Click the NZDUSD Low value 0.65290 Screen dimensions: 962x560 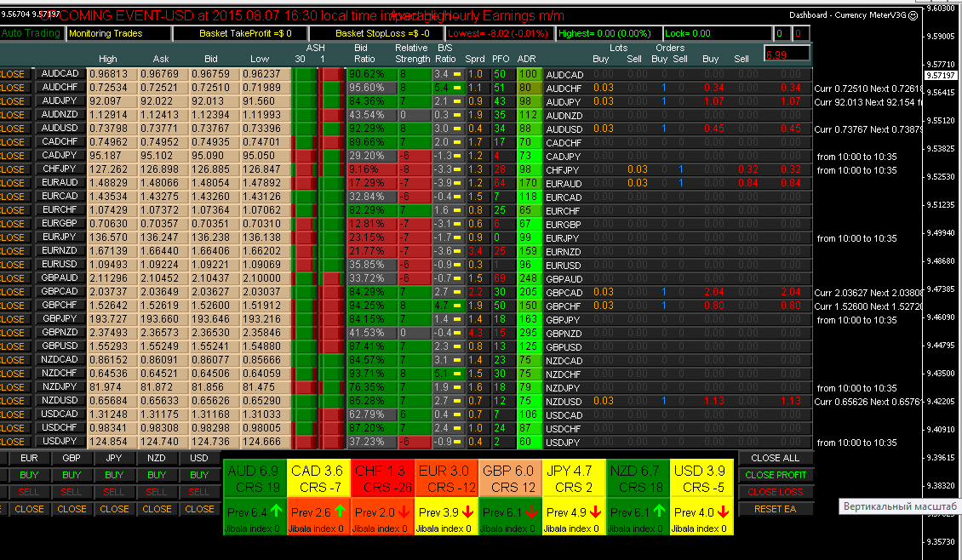[x=261, y=400]
